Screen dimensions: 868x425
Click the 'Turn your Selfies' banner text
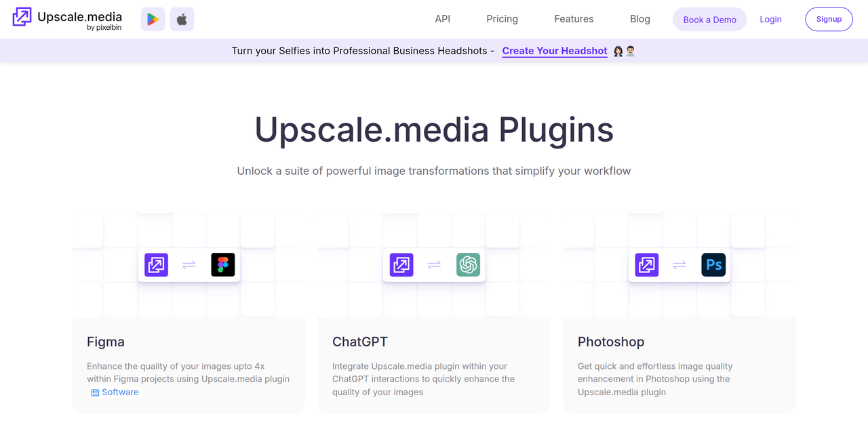(363, 51)
